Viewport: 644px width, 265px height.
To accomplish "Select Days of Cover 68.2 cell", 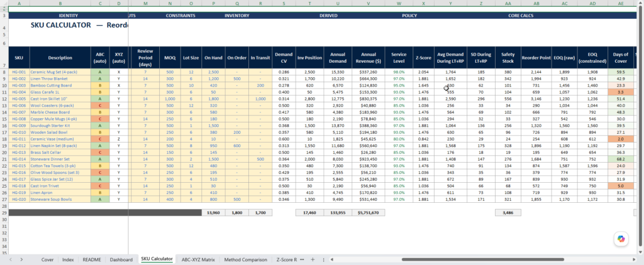I will (620, 159).
